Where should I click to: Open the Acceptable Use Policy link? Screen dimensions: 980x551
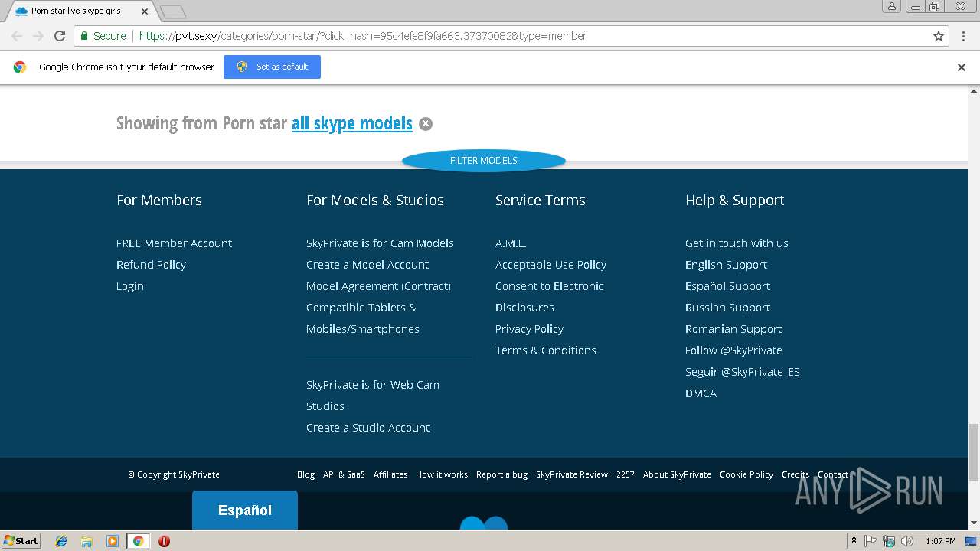click(x=550, y=265)
